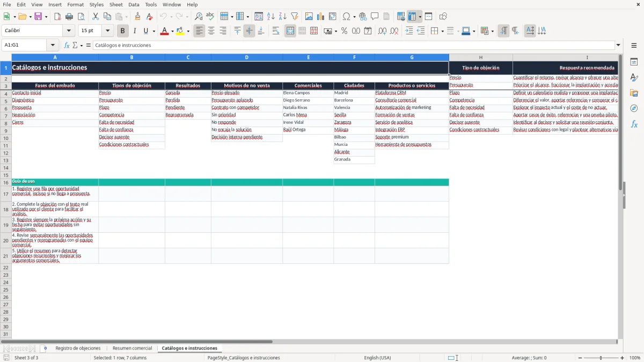Open the Borders dropdown arrow
Viewport: 644px width, 362px height.
443,31
